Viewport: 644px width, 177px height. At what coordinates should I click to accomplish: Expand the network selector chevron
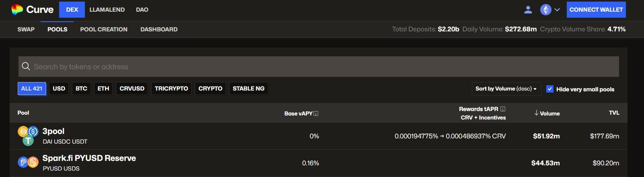pyautogui.click(x=557, y=10)
